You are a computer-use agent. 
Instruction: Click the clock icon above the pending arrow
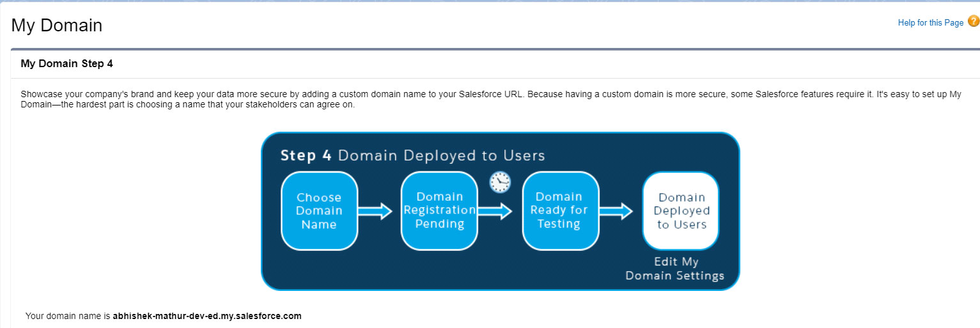pyautogui.click(x=501, y=182)
